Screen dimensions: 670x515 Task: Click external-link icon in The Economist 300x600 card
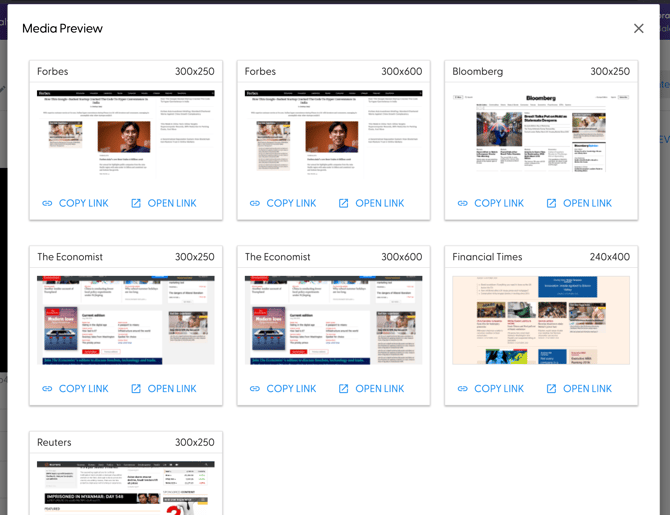pyautogui.click(x=344, y=389)
